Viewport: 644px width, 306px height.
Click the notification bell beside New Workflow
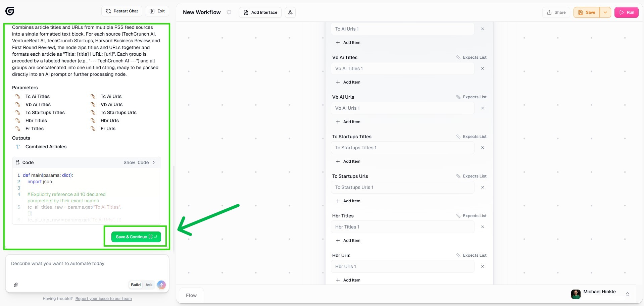tap(229, 12)
